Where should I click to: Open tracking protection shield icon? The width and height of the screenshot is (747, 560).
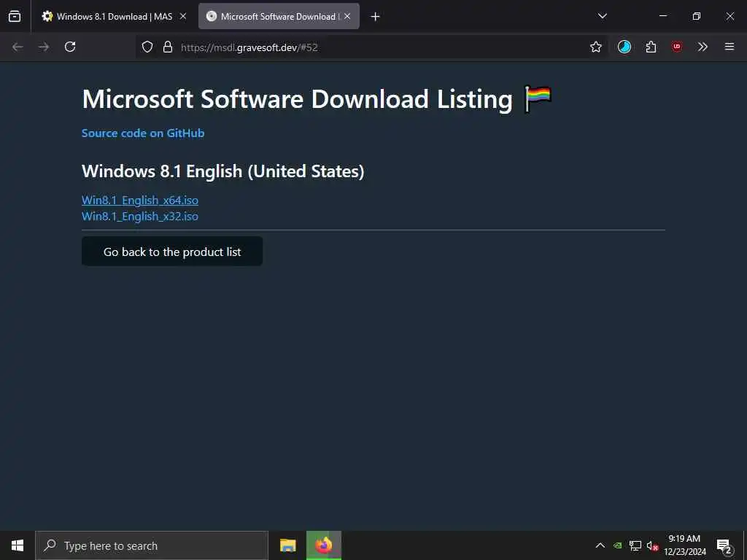point(147,47)
